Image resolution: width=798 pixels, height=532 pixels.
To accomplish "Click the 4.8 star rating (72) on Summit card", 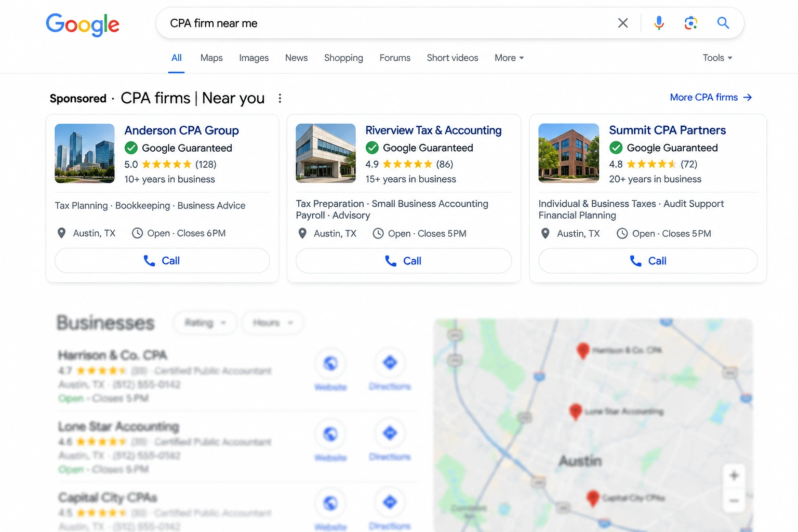I will coord(653,165).
